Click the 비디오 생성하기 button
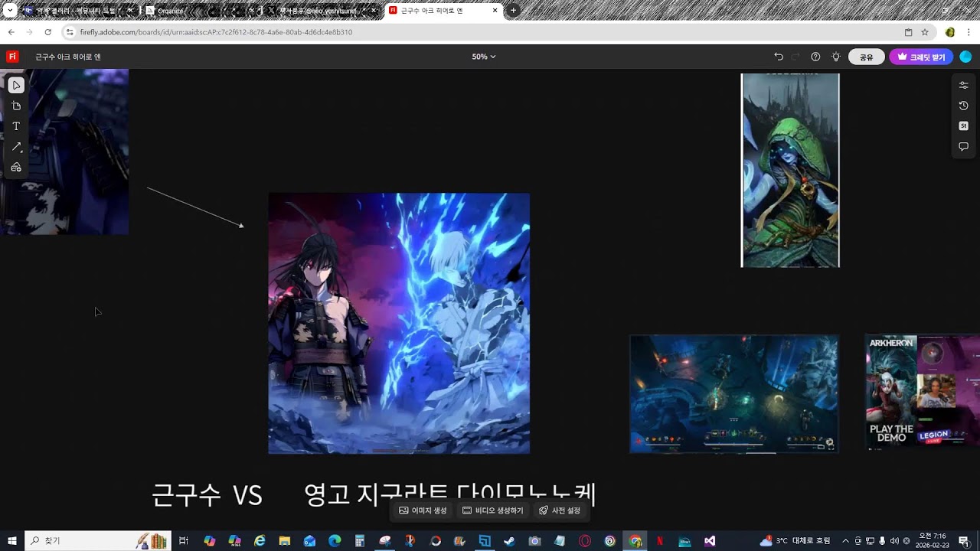 (493, 510)
